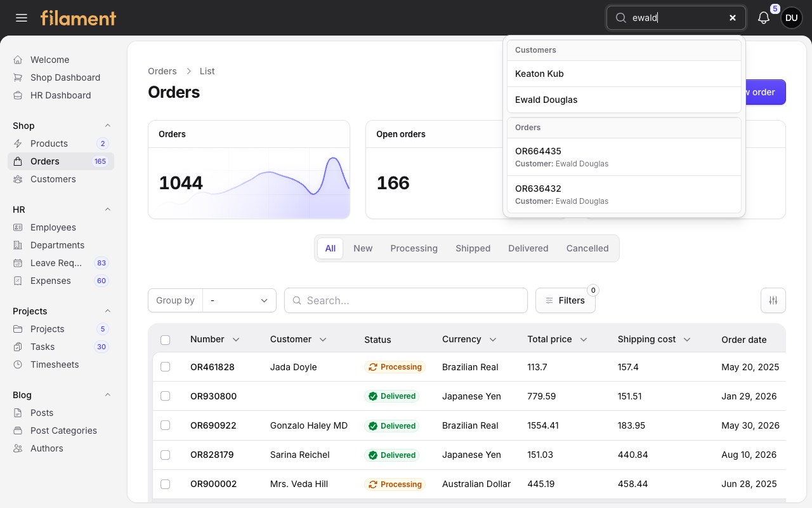Image resolution: width=812 pixels, height=508 pixels.
Task: Open Leave Requests in the sidebar
Action: [61, 263]
